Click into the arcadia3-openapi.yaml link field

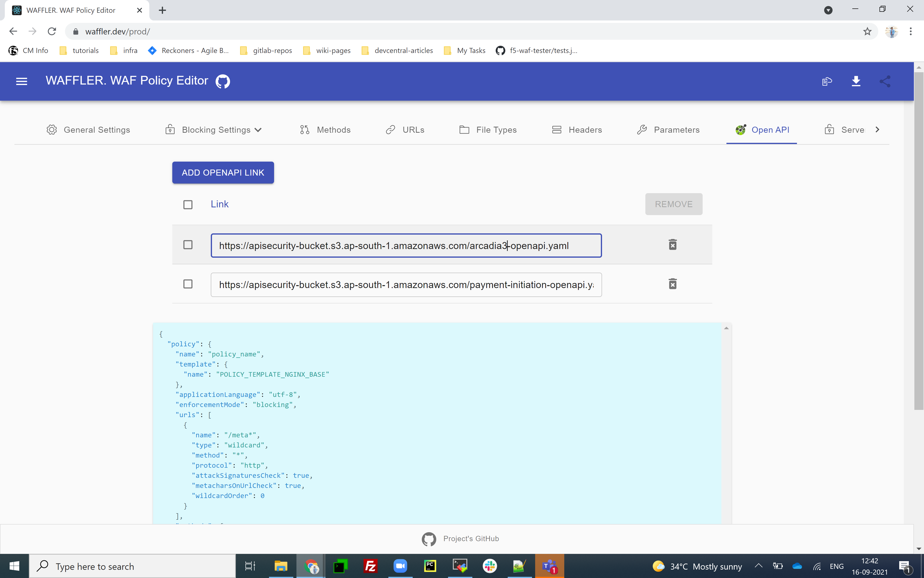(x=406, y=245)
